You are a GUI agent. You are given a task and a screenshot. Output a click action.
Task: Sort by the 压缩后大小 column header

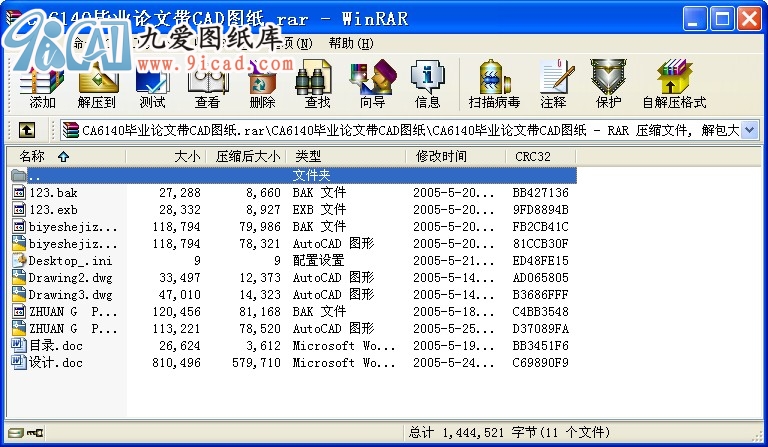pyautogui.click(x=246, y=156)
